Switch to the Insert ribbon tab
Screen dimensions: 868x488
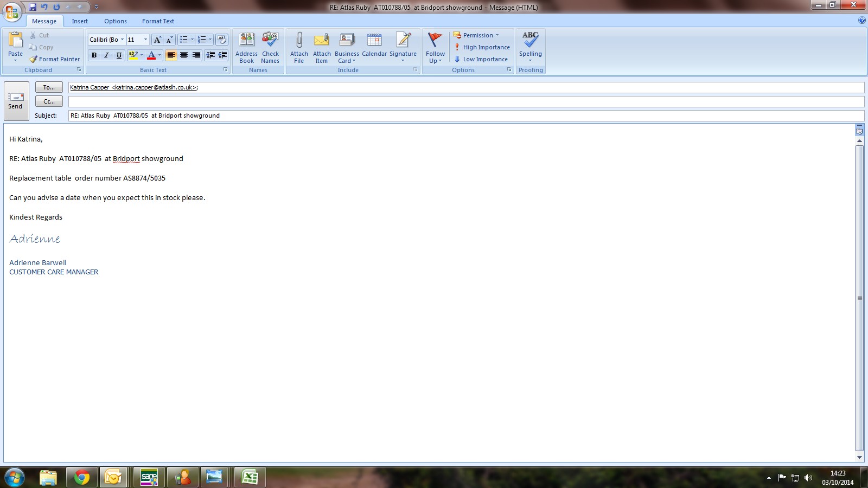[x=80, y=21]
